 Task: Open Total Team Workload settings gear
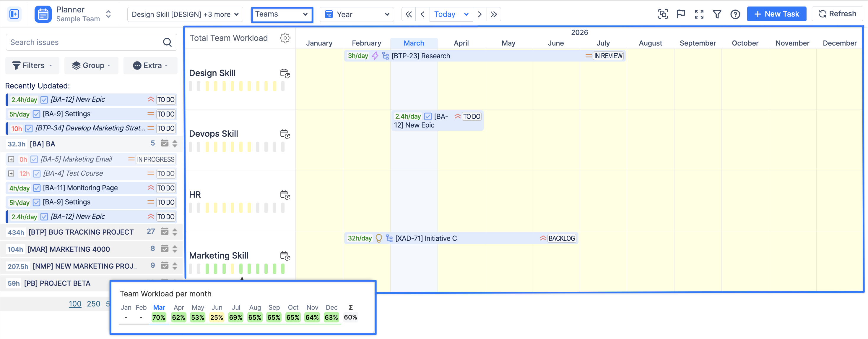(x=285, y=38)
